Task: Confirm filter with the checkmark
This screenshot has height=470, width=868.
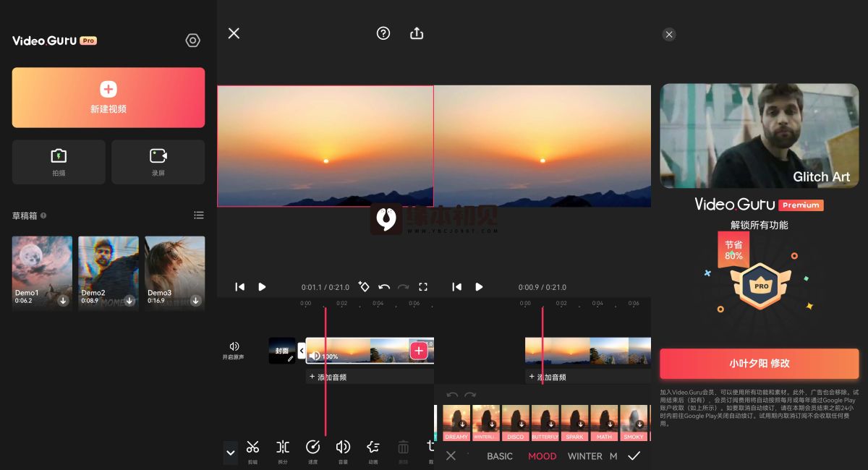Action: click(634, 456)
